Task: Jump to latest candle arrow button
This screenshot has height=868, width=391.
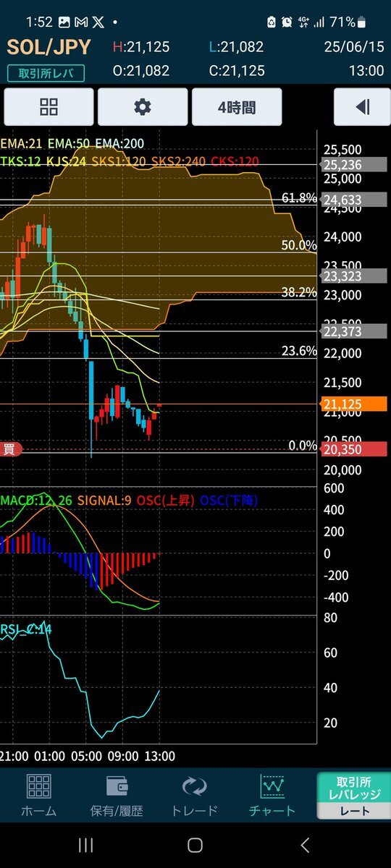Action: click(362, 108)
